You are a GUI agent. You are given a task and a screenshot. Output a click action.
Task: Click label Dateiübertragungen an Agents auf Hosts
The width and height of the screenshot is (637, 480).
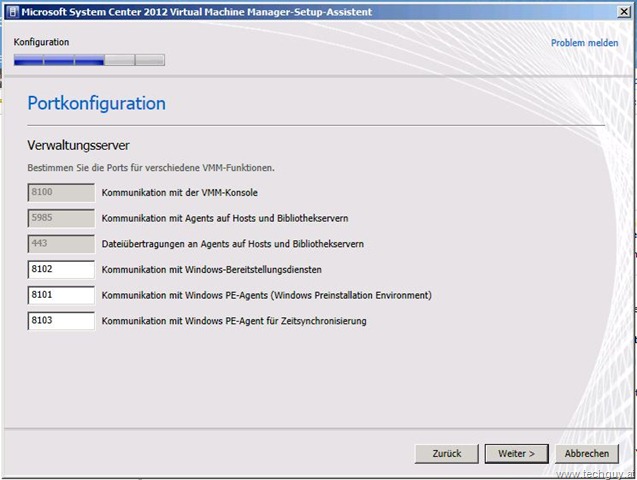(x=233, y=244)
